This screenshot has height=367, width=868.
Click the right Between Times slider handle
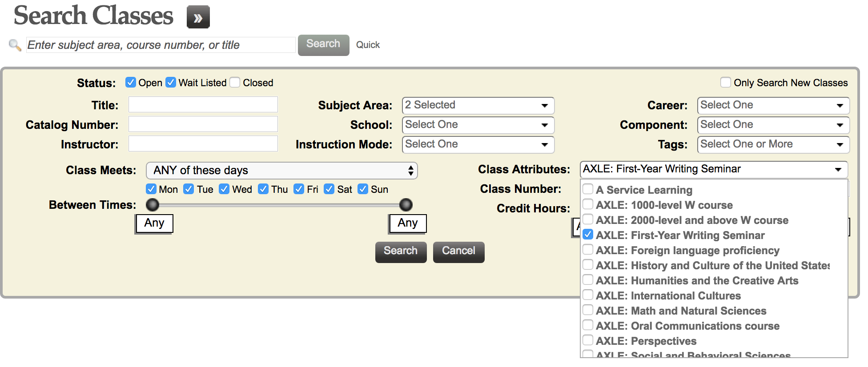pos(406,205)
